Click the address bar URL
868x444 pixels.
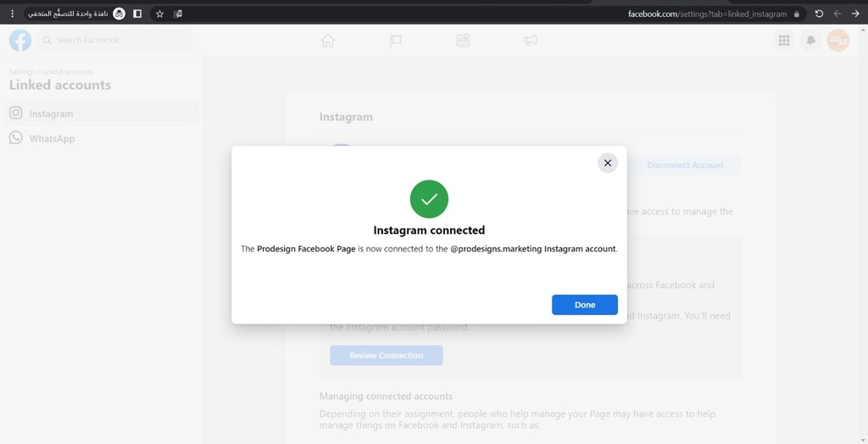pos(708,14)
